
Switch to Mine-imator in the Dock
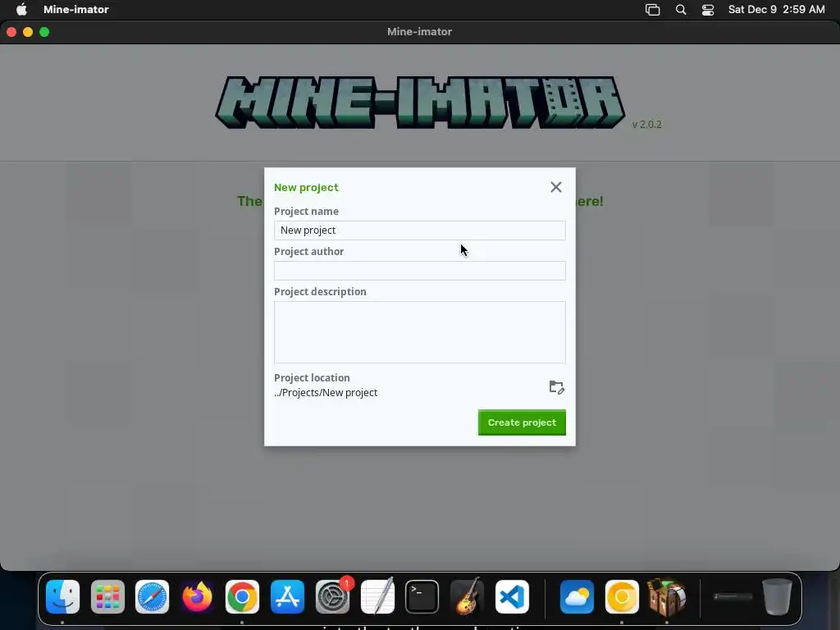667,596
